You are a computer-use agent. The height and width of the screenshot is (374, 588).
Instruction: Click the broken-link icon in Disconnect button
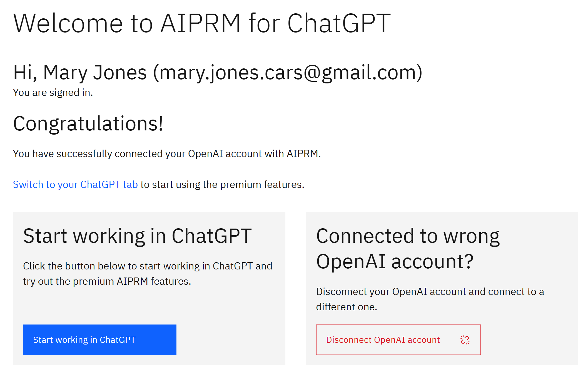click(465, 340)
